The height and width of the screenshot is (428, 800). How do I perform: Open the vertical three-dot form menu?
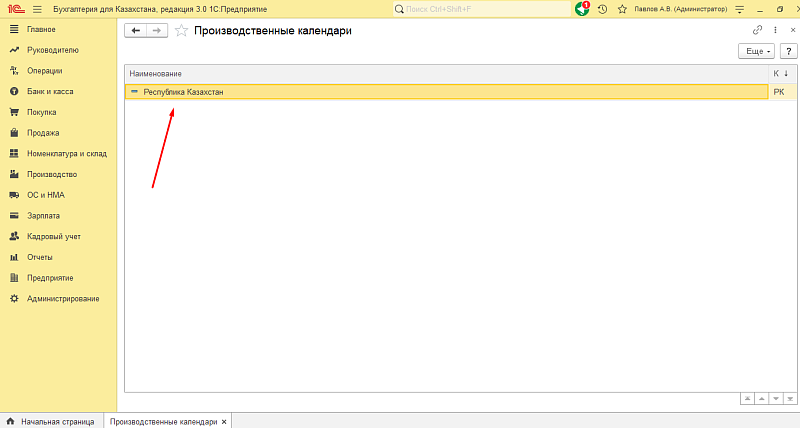774,30
